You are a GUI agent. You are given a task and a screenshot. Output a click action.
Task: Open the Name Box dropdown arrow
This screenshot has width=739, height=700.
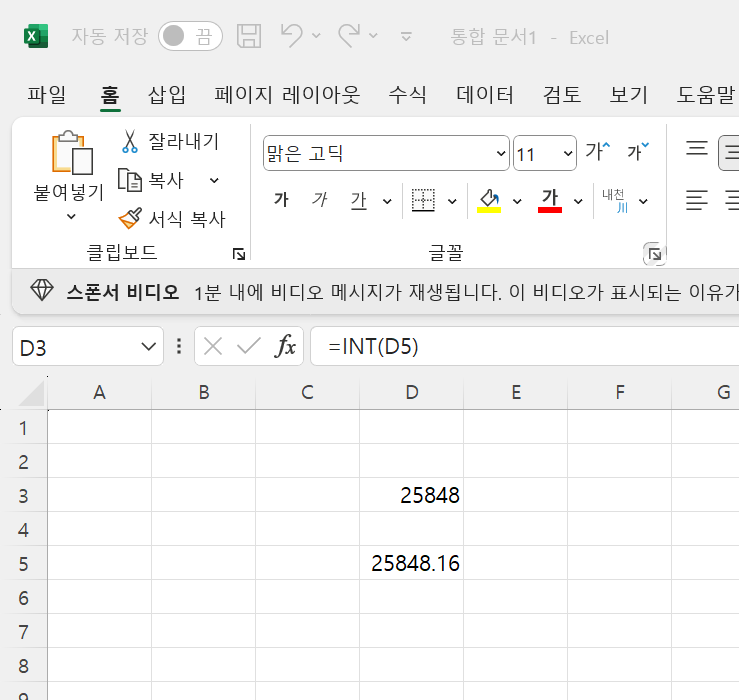pos(148,347)
